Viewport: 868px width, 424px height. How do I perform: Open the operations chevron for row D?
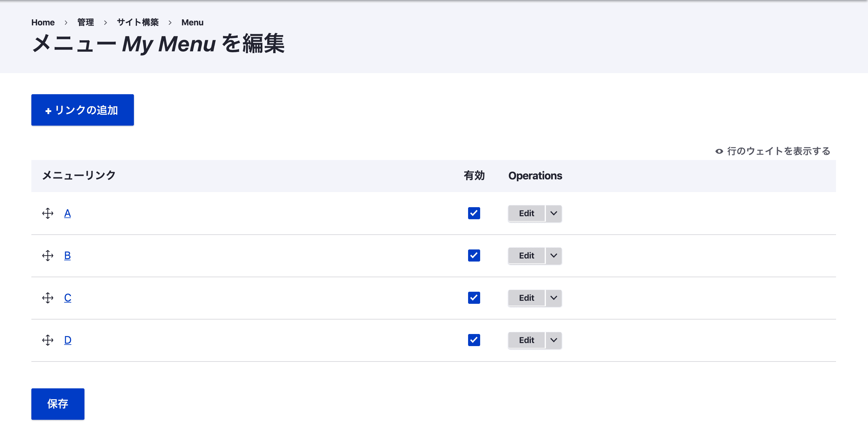[x=554, y=340]
